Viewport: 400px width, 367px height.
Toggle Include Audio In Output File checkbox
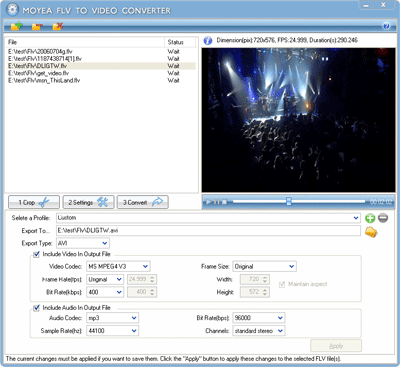[x=37, y=308]
